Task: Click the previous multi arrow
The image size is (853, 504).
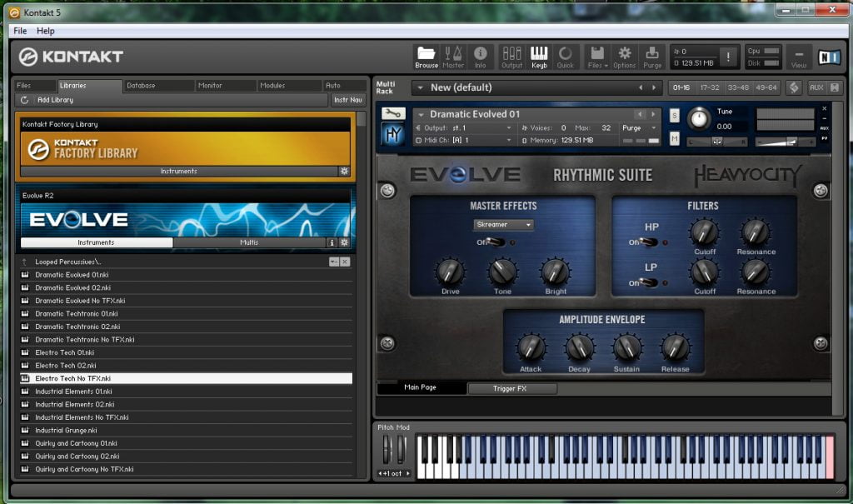Action: point(641,87)
